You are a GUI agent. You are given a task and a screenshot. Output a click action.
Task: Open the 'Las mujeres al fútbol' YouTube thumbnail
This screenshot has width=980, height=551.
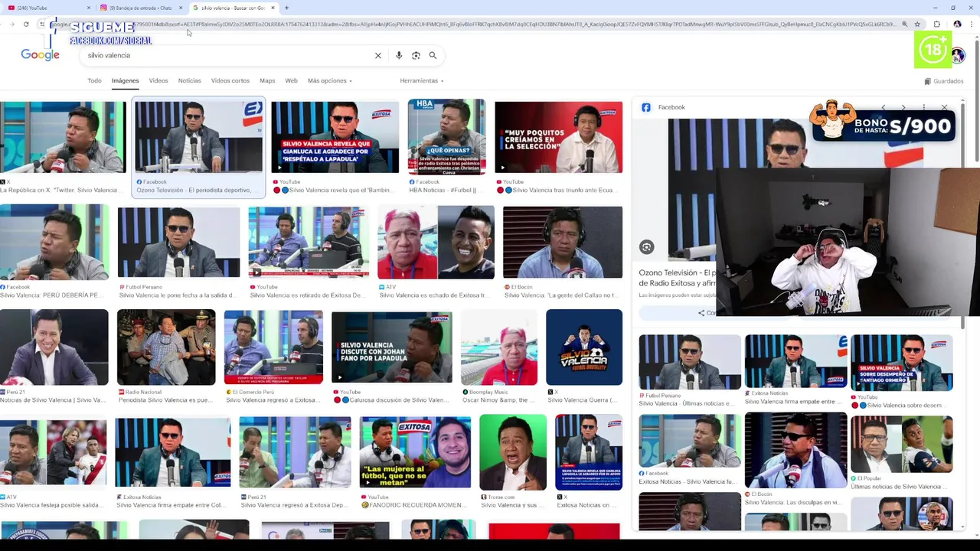[415, 452]
